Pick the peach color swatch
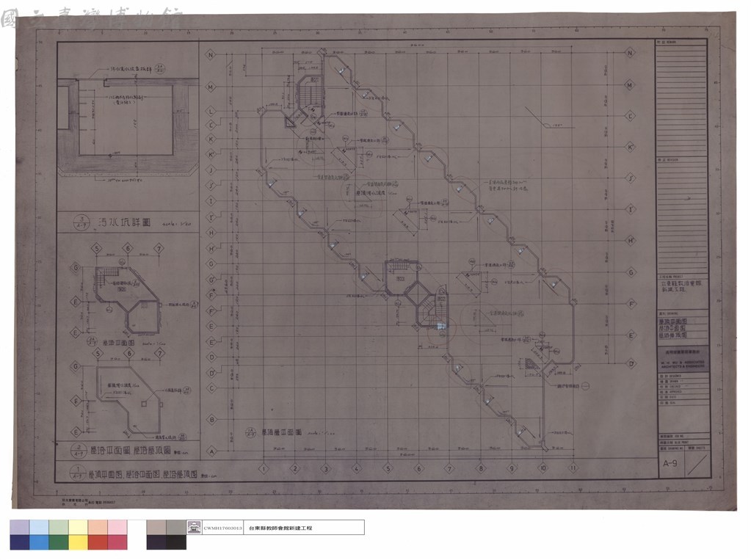This screenshot has height=560, width=751. 98,528
